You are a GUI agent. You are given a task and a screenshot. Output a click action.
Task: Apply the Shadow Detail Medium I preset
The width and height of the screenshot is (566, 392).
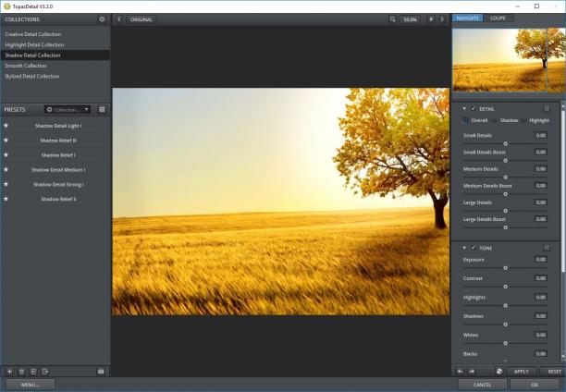click(58, 169)
